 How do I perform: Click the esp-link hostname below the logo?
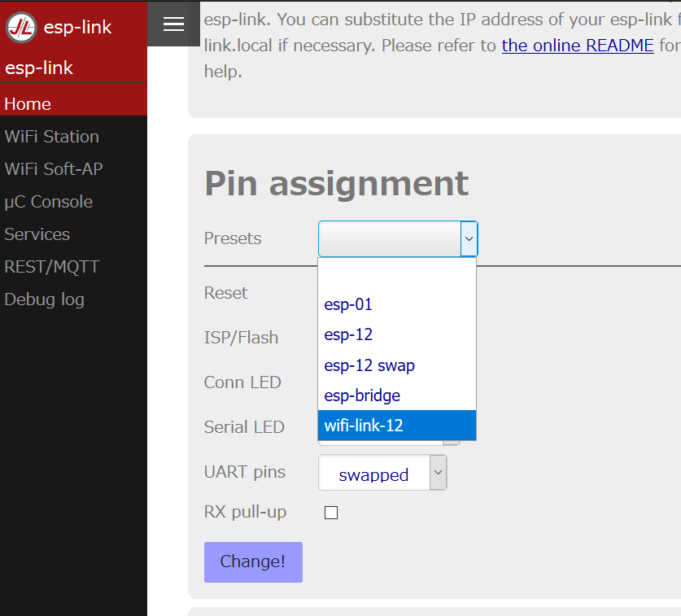39,68
